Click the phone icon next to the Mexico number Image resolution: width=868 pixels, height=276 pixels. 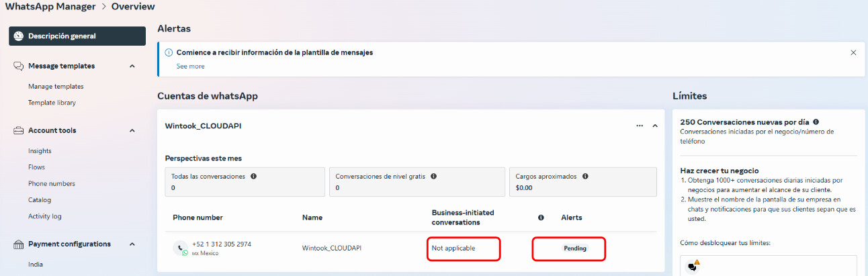(181, 247)
